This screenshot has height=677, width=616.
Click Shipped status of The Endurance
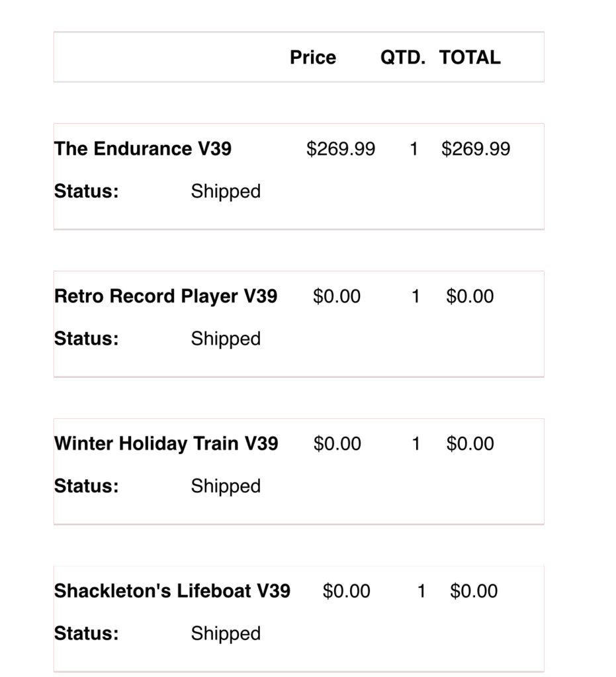226,192
